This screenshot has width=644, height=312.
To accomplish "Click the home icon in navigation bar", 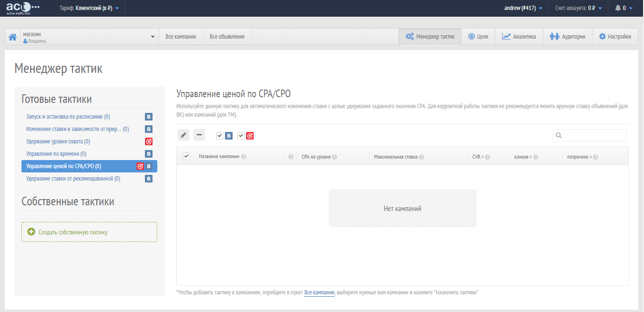I will pos(13,37).
